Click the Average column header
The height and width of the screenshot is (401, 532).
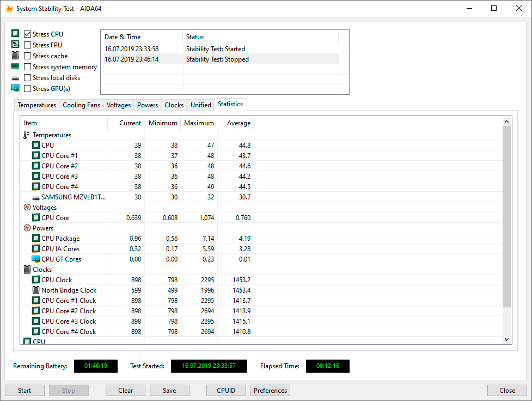(235, 123)
